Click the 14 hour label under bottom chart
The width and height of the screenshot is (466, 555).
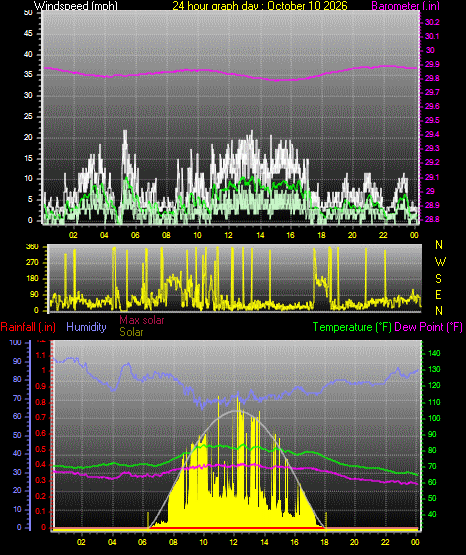tap(264, 542)
